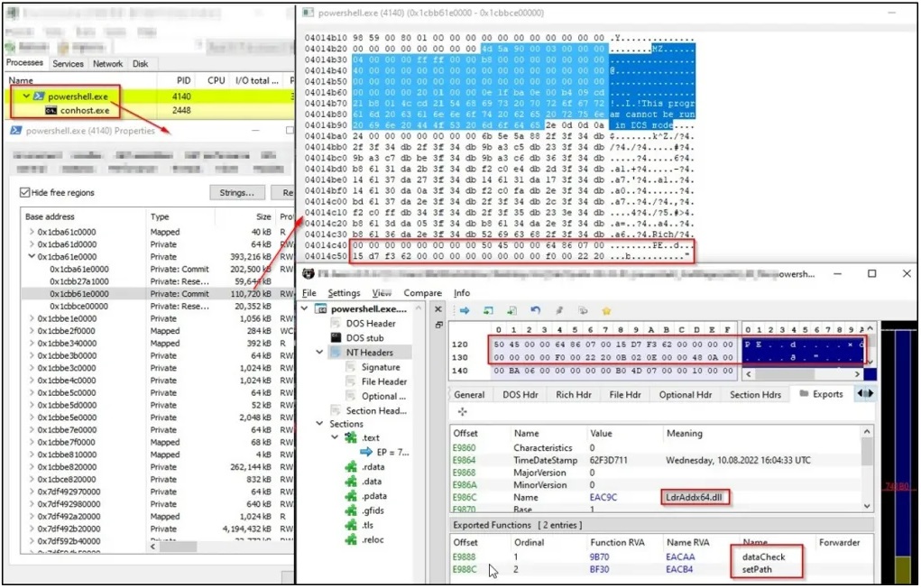Click the Strings... button
Screen dimensions: 921x588
(236, 193)
